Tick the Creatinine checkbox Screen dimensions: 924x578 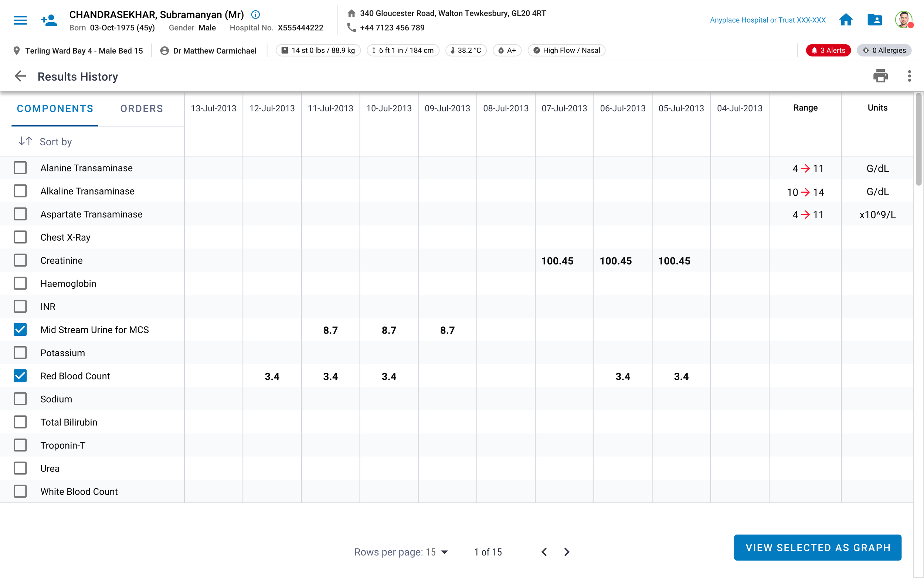20,260
